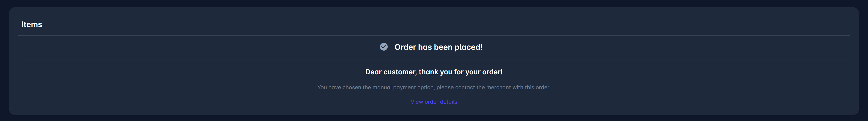
Task: Click the divider below the confirmation heading
Action: point(434,60)
